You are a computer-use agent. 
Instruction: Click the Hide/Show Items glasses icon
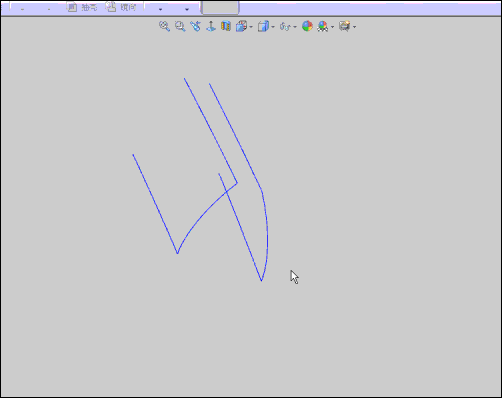tap(285, 26)
